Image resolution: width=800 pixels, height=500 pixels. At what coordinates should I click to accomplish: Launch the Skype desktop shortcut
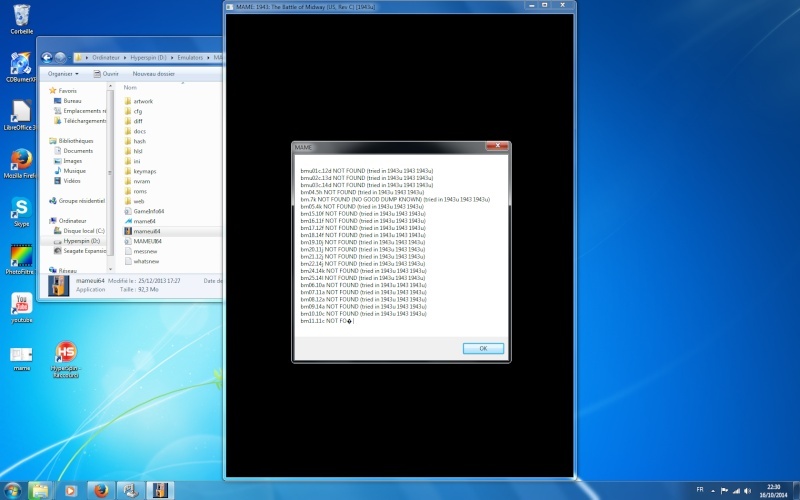pyautogui.click(x=21, y=212)
